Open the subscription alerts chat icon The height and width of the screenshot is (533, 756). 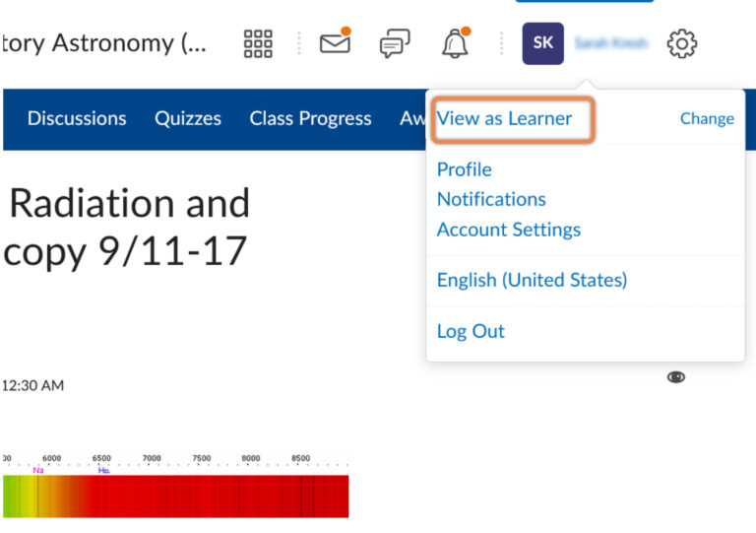[x=395, y=43]
